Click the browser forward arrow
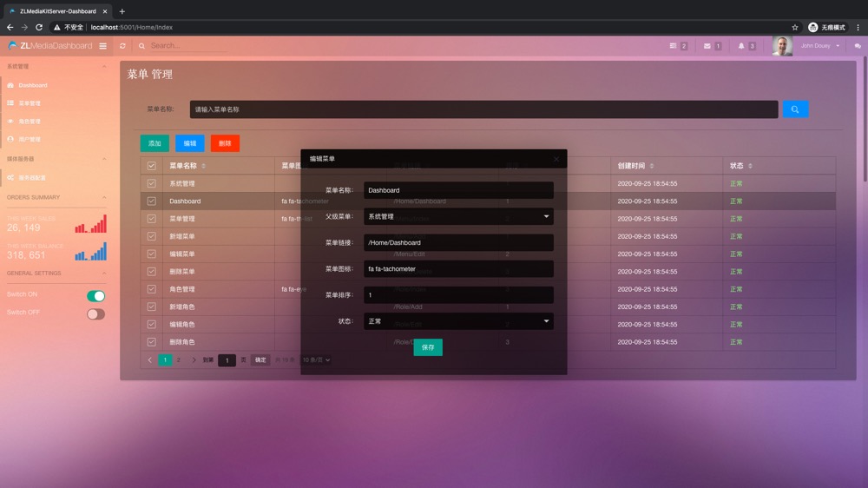This screenshot has height=488, width=868. [x=24, y=27]
